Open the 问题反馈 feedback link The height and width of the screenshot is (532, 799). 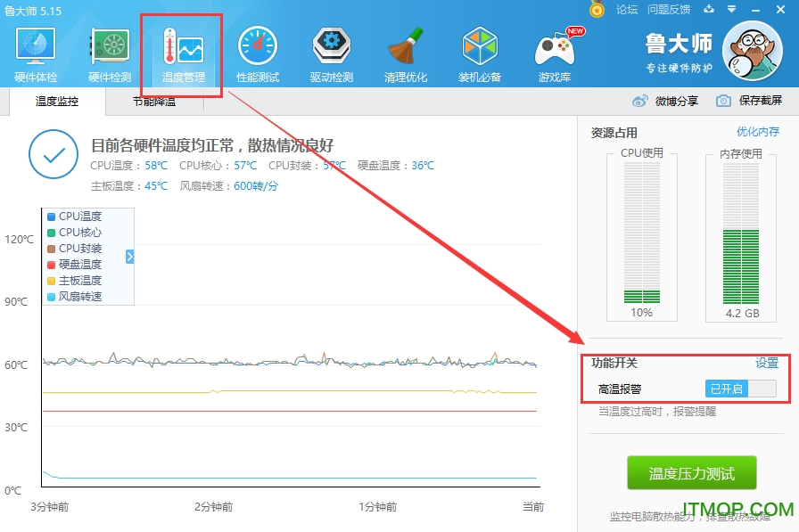coord(669,9)
